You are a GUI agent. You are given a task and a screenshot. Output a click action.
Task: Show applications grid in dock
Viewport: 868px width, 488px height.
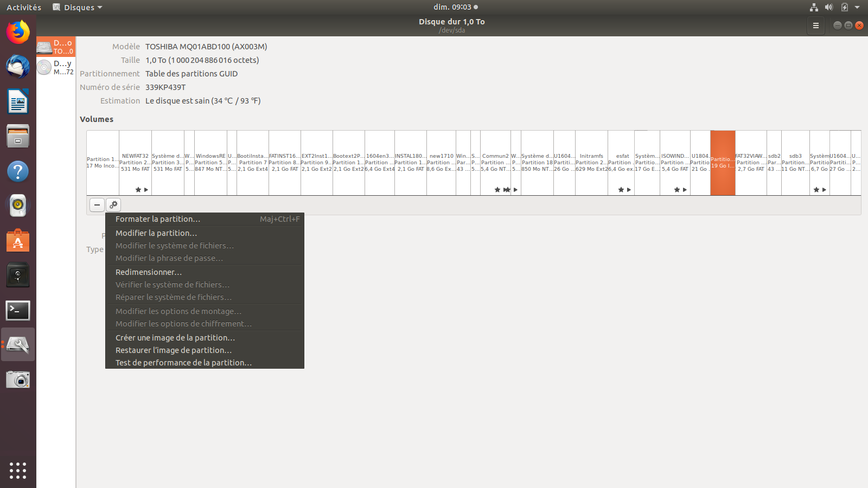tap(18, 470)
